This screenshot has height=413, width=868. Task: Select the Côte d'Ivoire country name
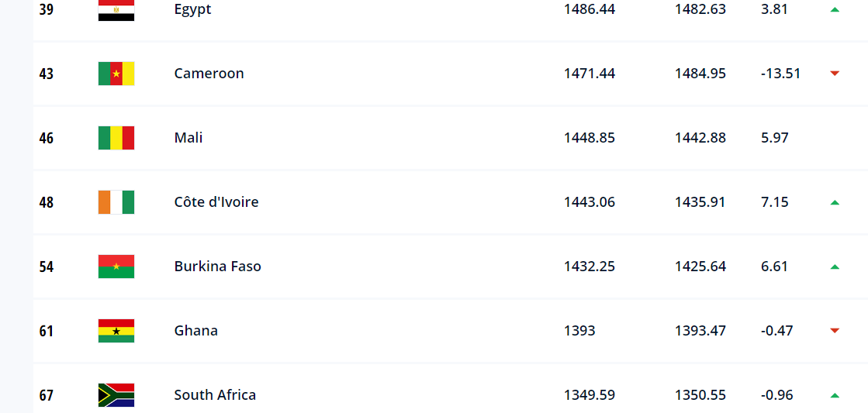point(216,202)
